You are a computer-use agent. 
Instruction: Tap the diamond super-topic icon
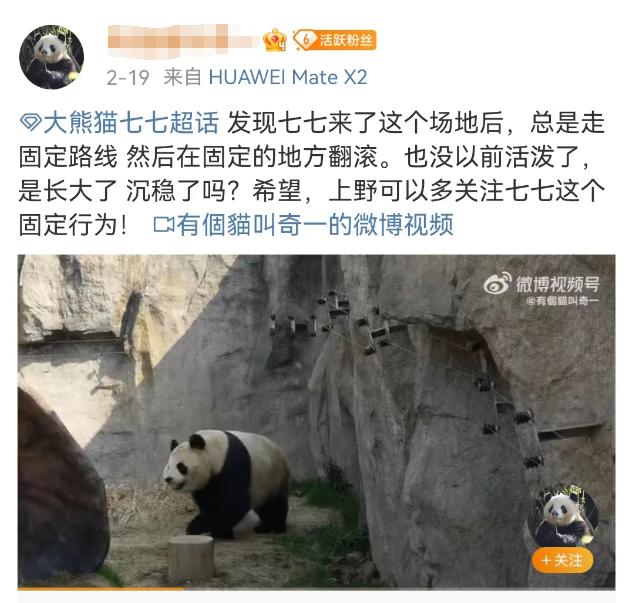coord(31,122)
